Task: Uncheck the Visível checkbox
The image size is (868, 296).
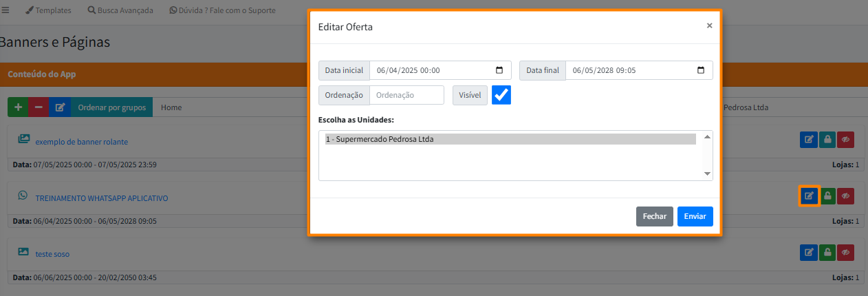Action: [x=501, y=95]
